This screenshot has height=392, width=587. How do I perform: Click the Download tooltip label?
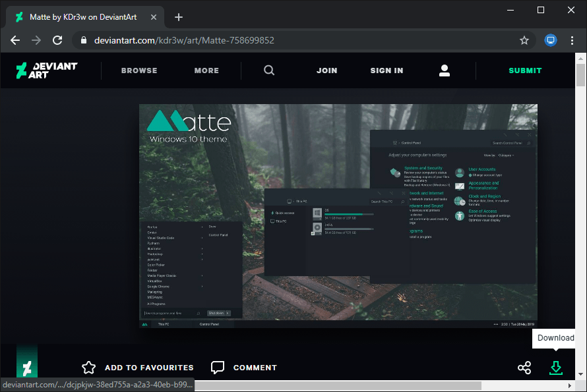[x=556, y=338]
